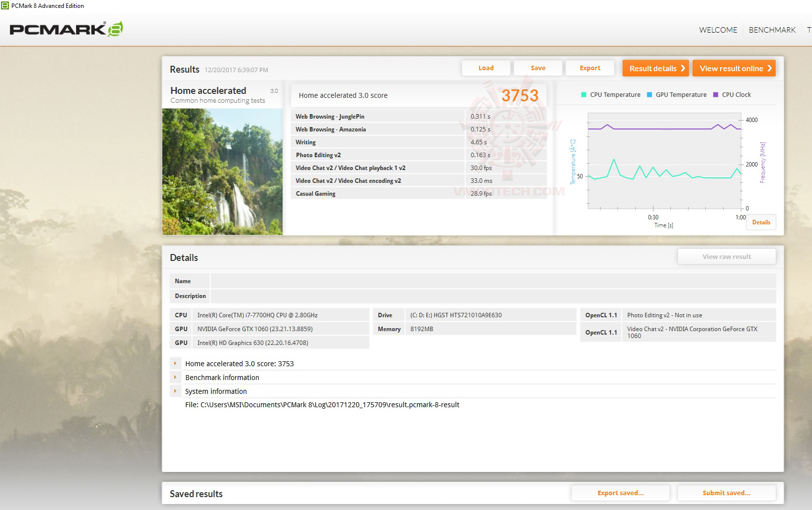Click CPU Clock legend swatch
Image resolution: width=812 pixels, height=510 pixels.
716,95
